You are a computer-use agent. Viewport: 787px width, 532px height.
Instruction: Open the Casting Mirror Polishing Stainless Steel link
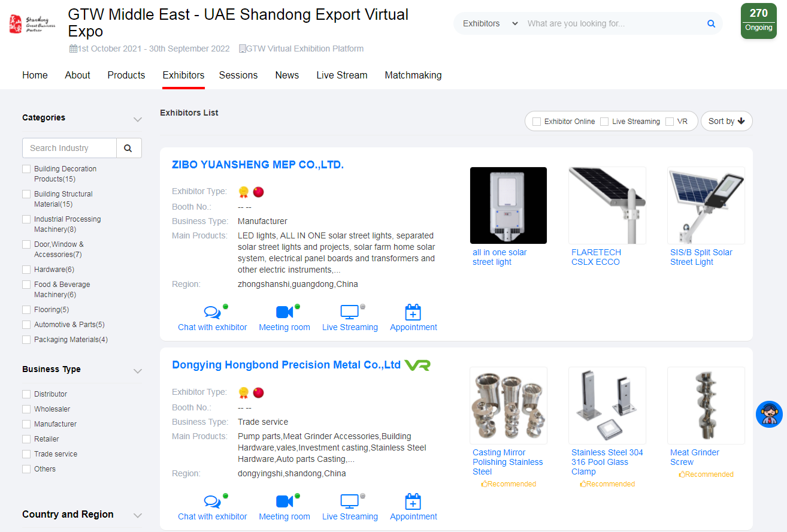click(x=508, y=462)
